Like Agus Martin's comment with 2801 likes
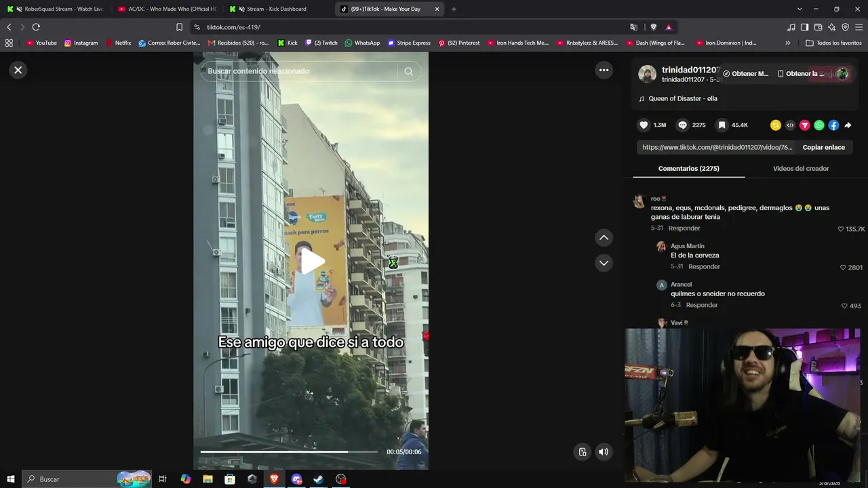 (x=843, y=268)
